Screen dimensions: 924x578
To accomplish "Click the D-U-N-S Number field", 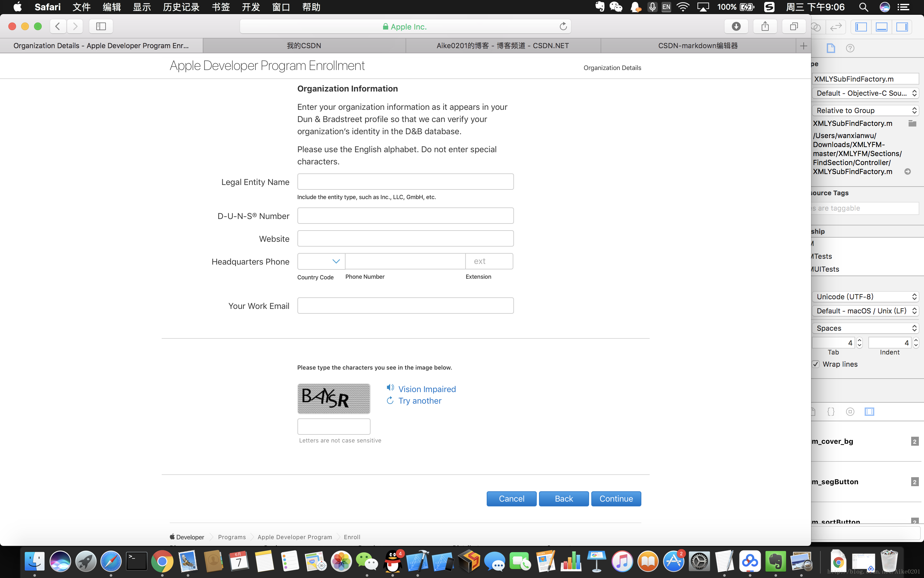I will tap(406, 215).
